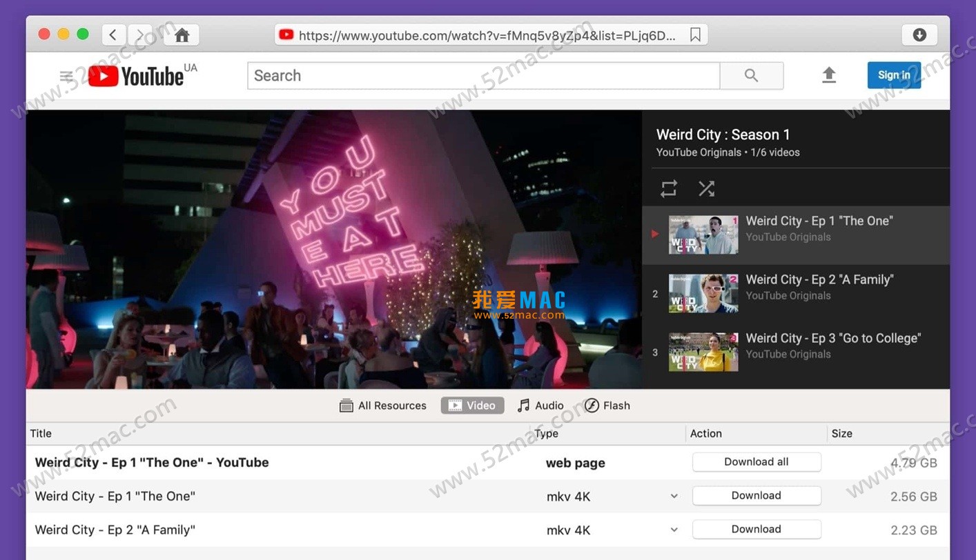This screenshot has width=976, height=560.
Task: Click the Sign in button
Action: click(894, 75)
